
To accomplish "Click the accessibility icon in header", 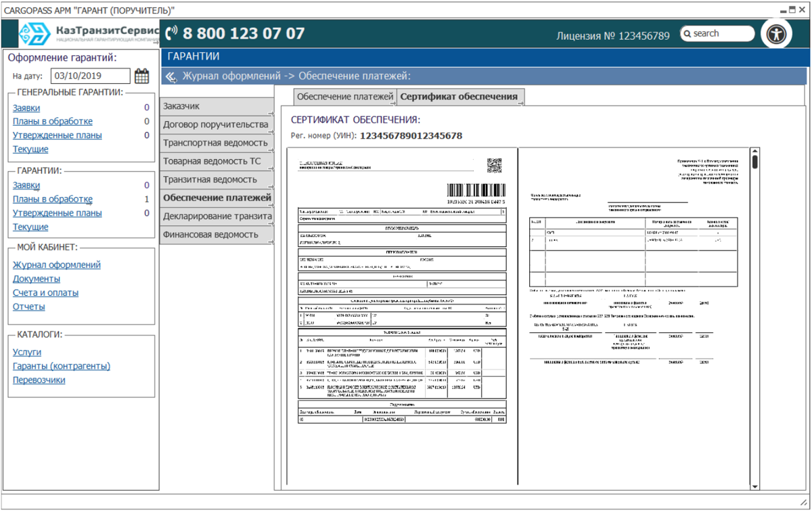I will point(776,35).
